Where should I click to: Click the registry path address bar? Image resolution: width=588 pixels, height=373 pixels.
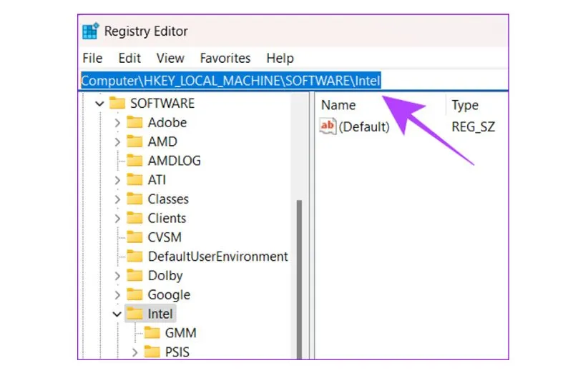click(x=444, y=81)
